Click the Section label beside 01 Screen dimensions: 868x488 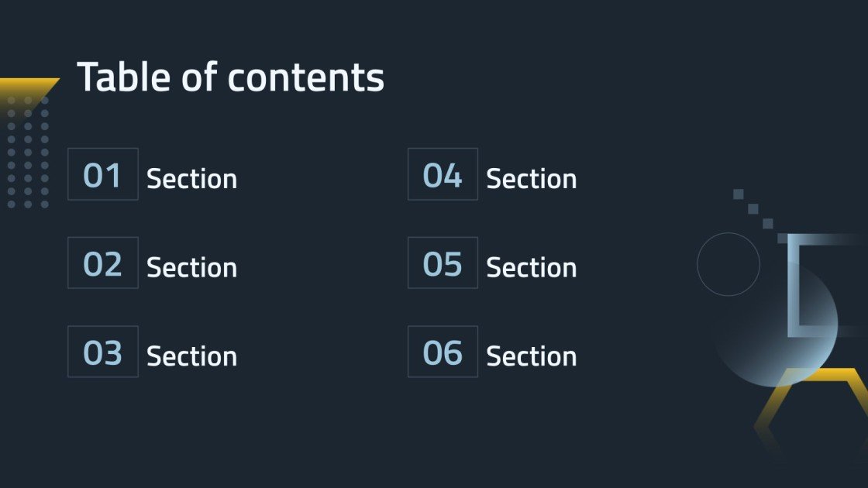[191, 179]
